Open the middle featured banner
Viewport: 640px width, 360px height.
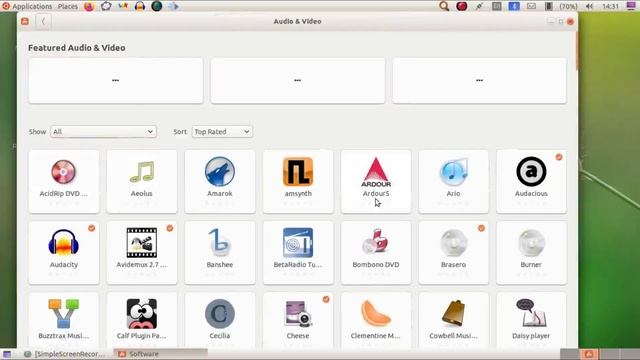click(298, 80)
